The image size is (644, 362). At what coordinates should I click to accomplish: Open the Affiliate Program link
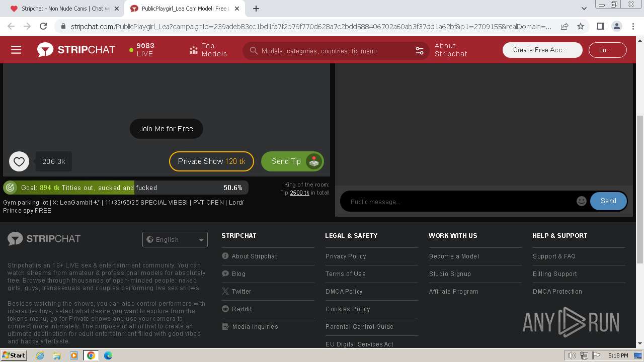[x=454, y=291]
